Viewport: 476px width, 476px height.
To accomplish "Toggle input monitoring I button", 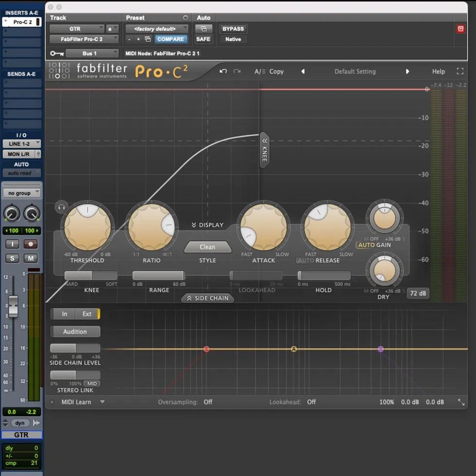I will click(x=12, y=244).
